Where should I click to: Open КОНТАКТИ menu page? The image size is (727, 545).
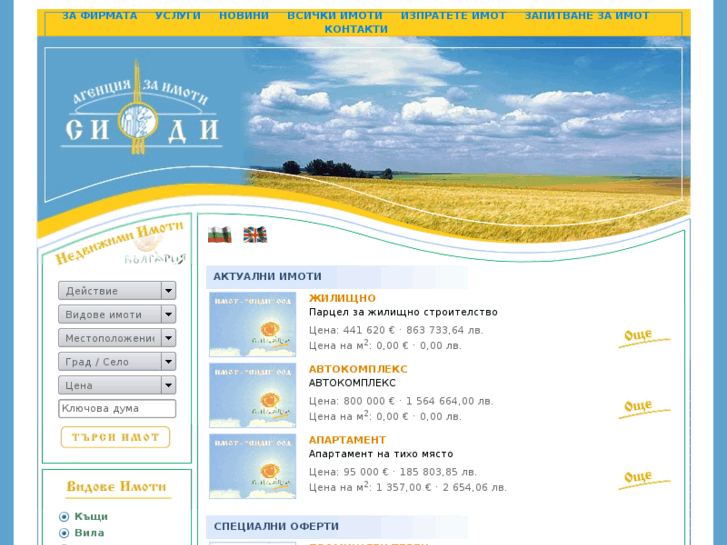coord(356,29)
